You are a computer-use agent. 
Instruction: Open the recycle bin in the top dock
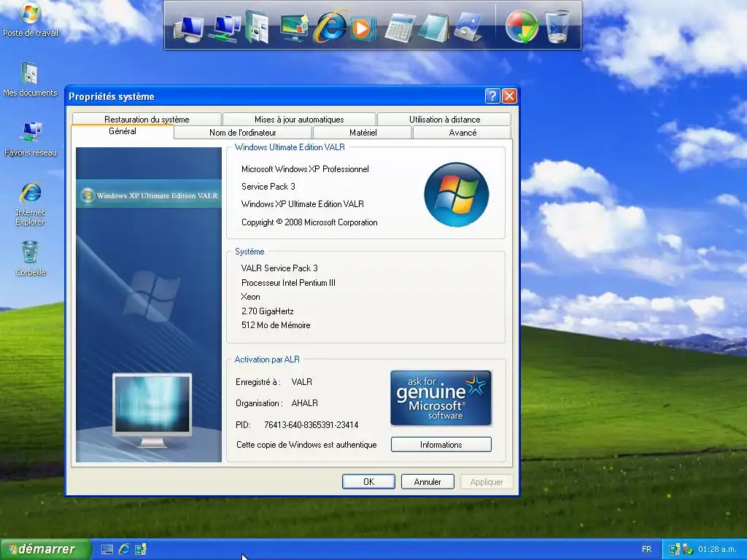click(557, 27)
